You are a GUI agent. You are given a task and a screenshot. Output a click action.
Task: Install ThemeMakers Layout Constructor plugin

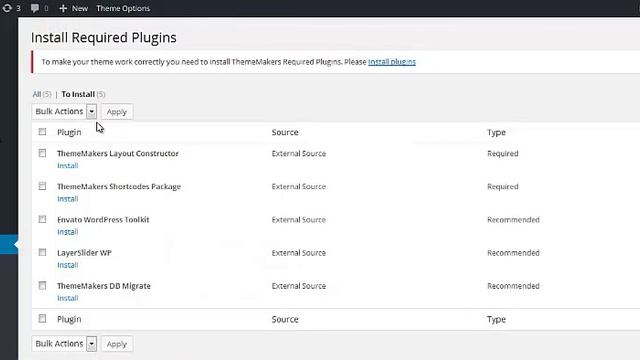[68, 166]
